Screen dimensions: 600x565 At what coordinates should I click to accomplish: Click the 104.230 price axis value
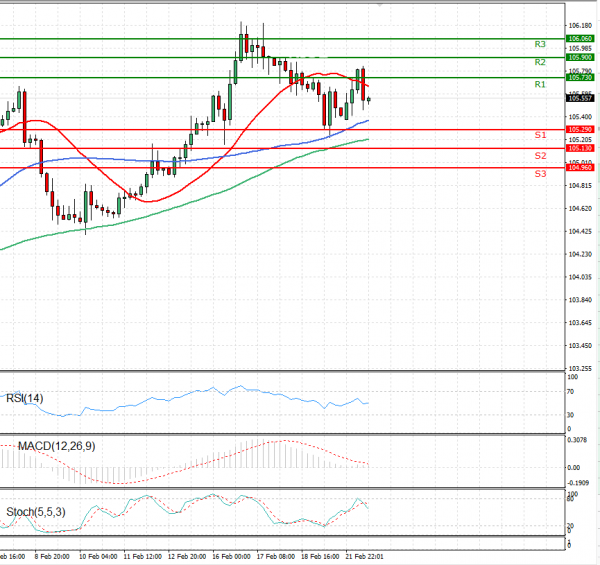[x=580, y=254]
